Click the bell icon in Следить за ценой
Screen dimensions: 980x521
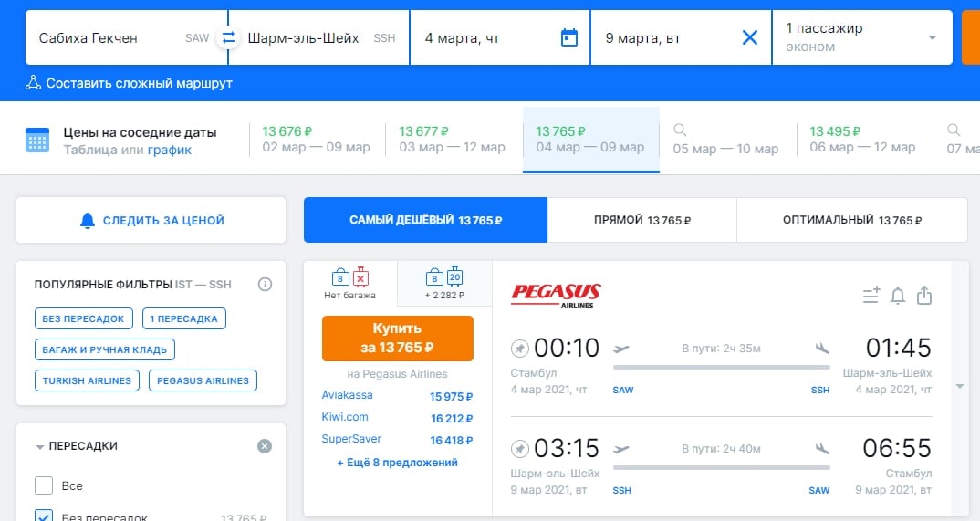coord(88,220)
